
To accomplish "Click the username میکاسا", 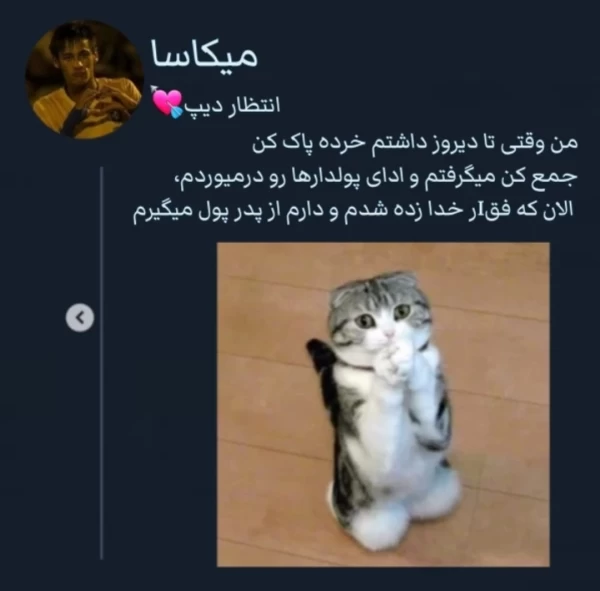I will tap(204, 54).
